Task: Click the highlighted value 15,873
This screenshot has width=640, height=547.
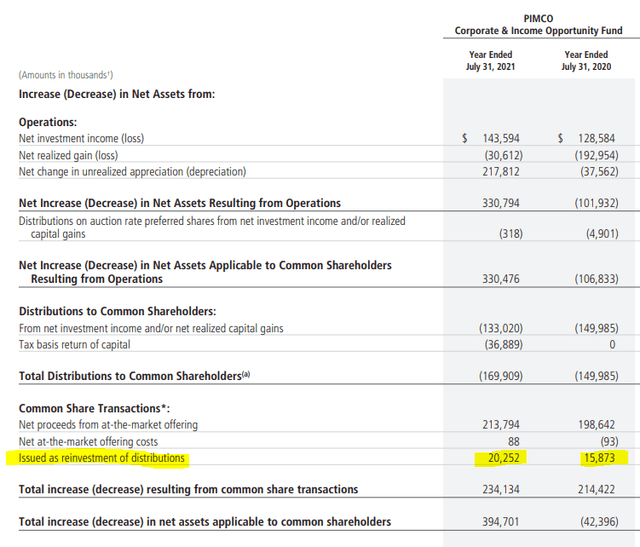Action: pos(599,458)
